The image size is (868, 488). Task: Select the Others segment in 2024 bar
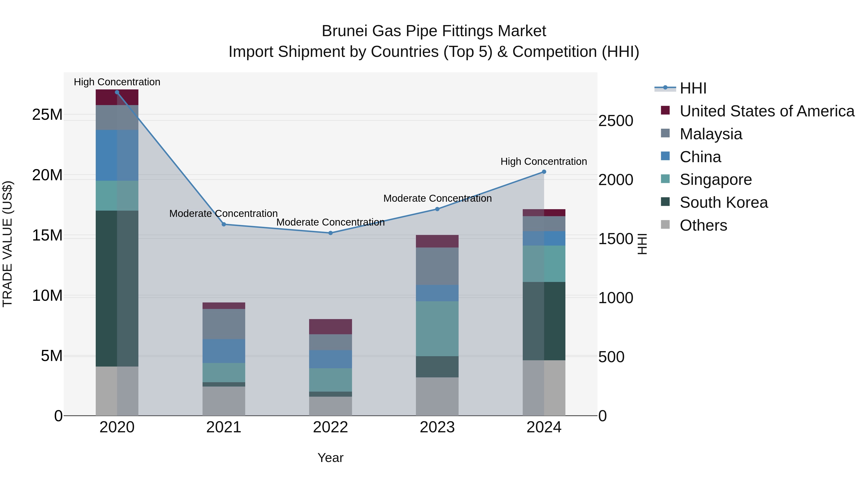544,388
